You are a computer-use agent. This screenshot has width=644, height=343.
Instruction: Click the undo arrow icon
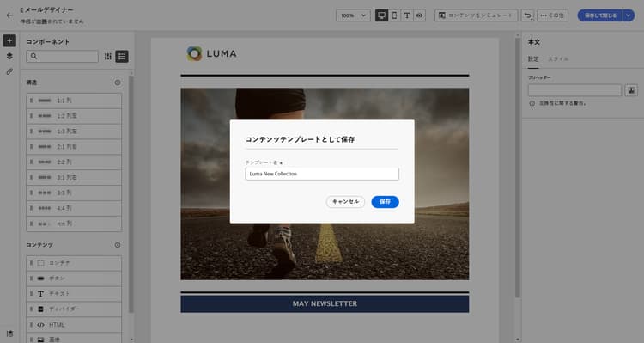pyautogui.click(x=527, y=15)
